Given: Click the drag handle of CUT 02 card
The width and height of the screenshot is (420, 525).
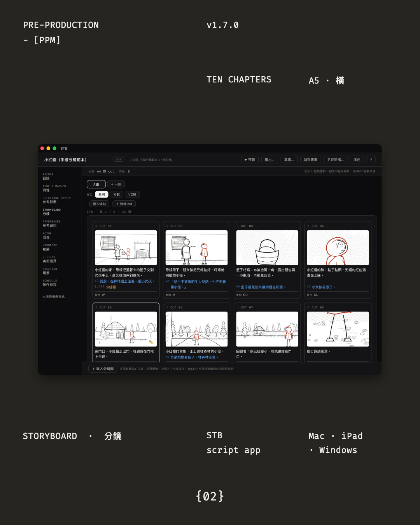Looking at the screenshot, I should pos(167,226).
